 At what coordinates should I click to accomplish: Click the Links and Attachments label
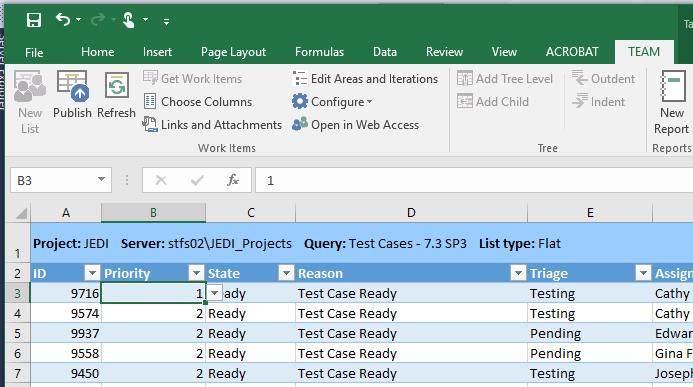[221, 125]
